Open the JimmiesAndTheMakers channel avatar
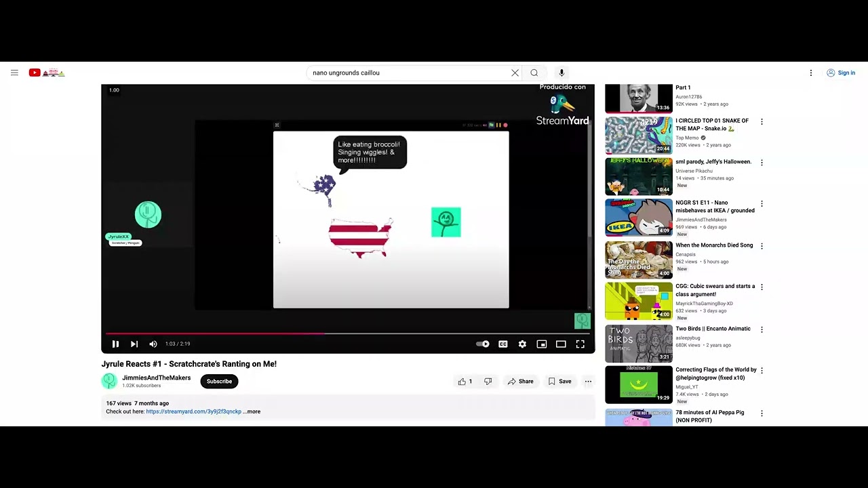The height and width of the screenshot is (488, 868). tap(109, 381)
